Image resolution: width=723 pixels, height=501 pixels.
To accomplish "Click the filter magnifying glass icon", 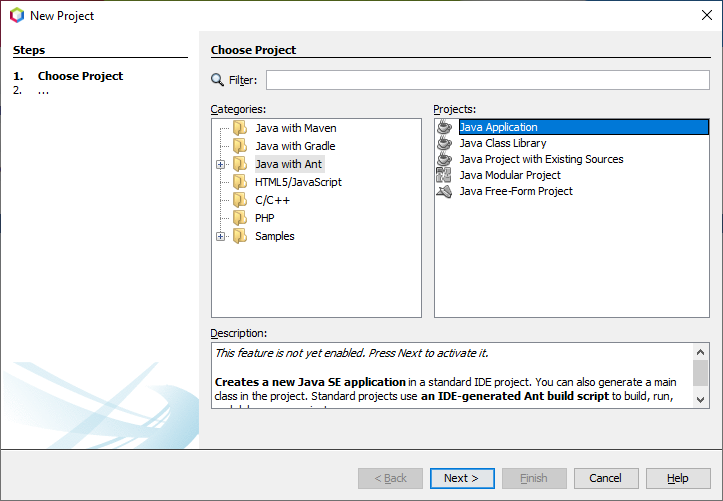I will (218, 80).
